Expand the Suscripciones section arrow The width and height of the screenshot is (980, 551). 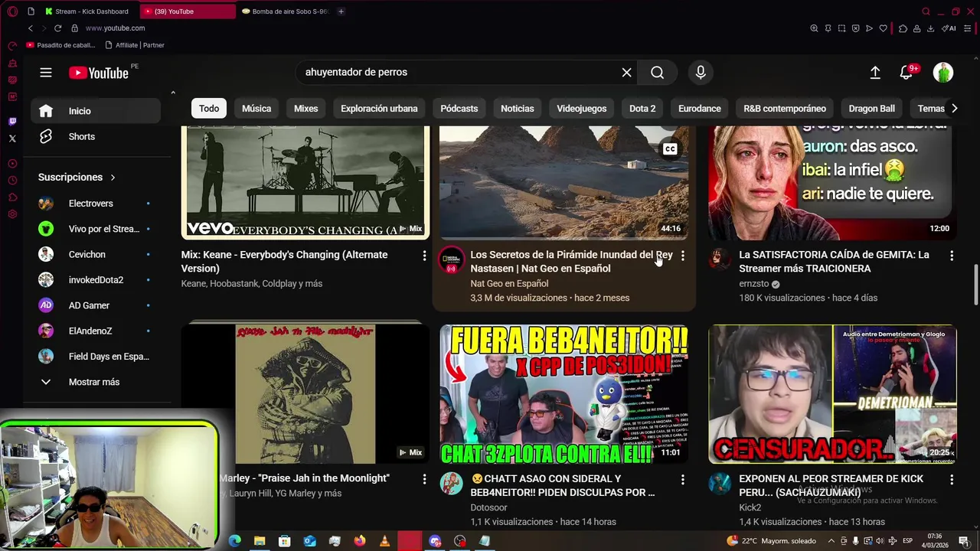[x=113, y=177]
